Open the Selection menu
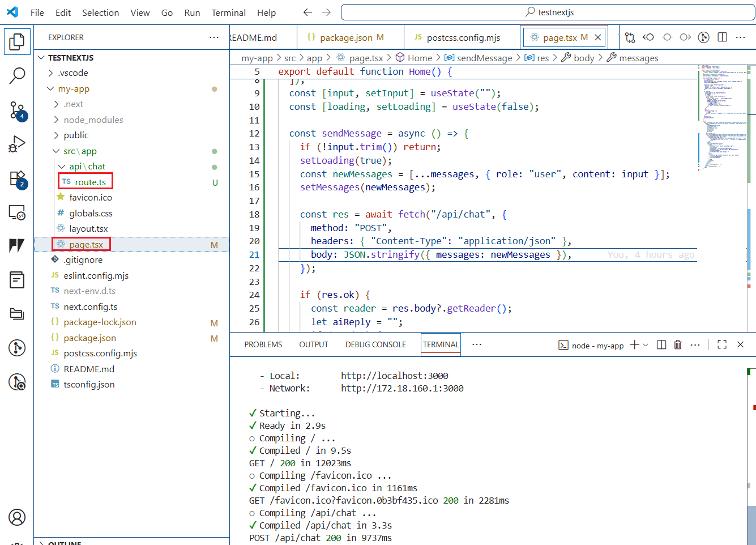 click(x=101, y=12)
